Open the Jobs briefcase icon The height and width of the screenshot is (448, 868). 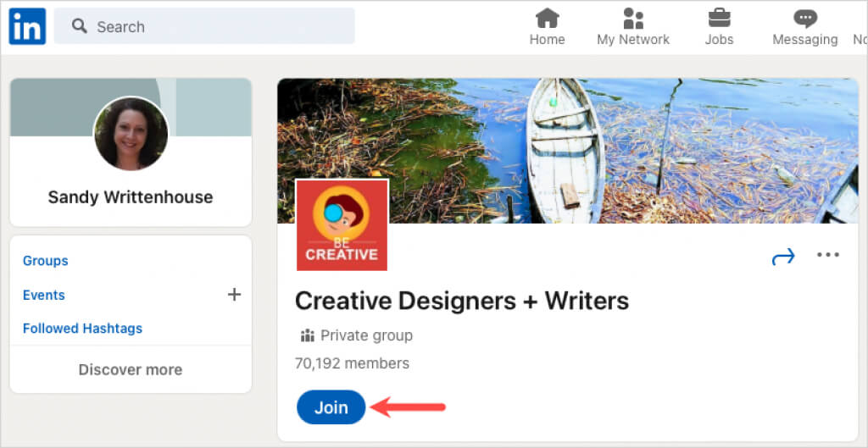720,18
